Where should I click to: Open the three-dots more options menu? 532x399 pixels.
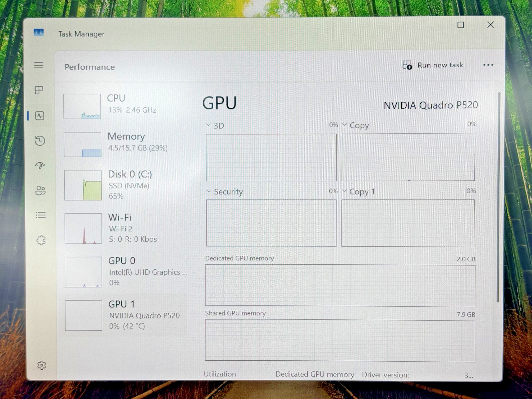pyautogui.click(x=488, y=65)
